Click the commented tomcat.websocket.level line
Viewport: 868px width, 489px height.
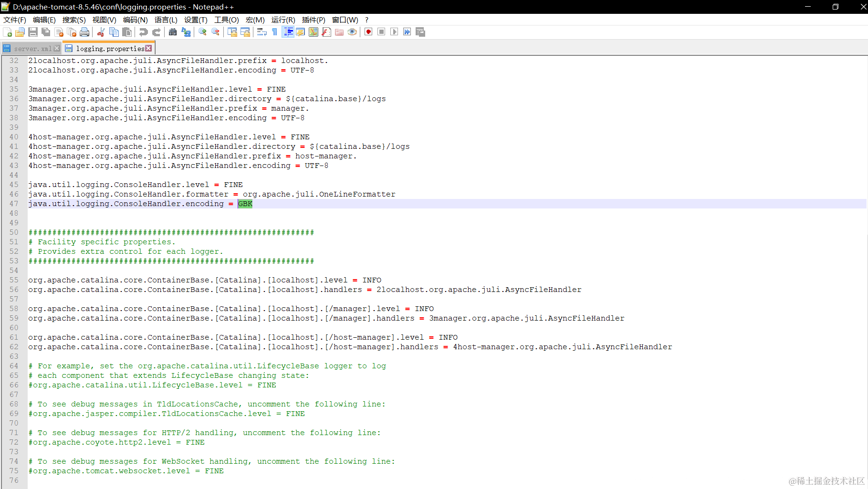[126, 471]
